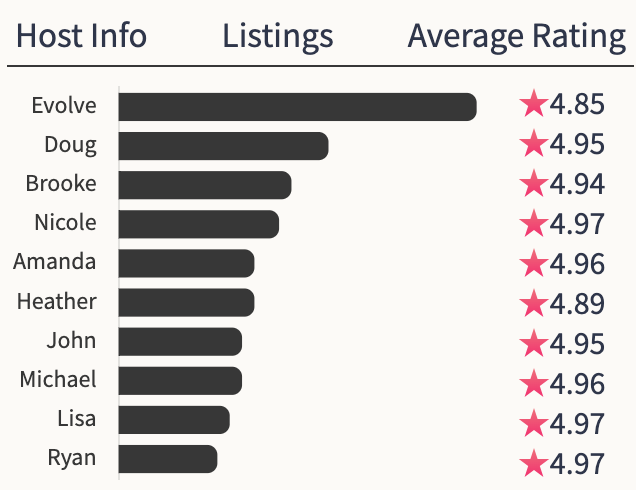Open host name Amanda
636x490 pixels.
pos(55,262)
